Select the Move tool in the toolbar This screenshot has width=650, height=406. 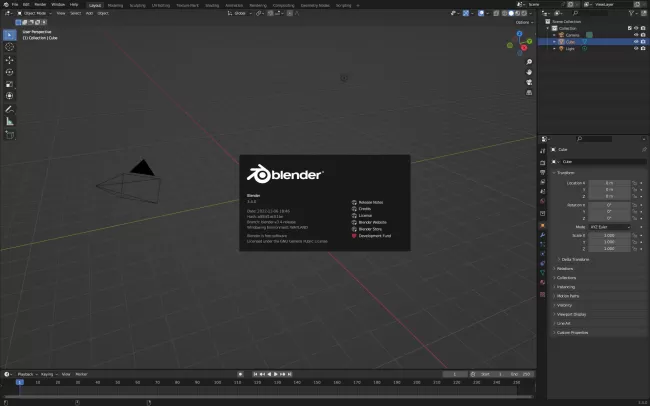[10, 60]
